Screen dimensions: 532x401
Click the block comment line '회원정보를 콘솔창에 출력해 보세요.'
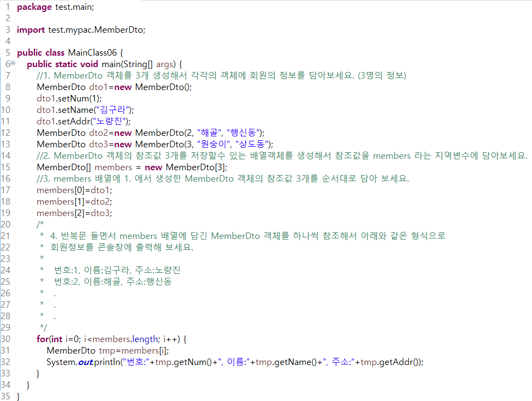tap(122, 247)
